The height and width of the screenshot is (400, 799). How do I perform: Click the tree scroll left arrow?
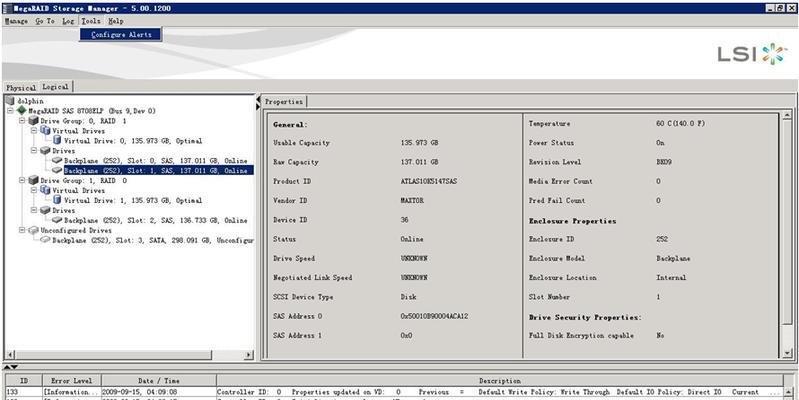(x=10, y=355)
